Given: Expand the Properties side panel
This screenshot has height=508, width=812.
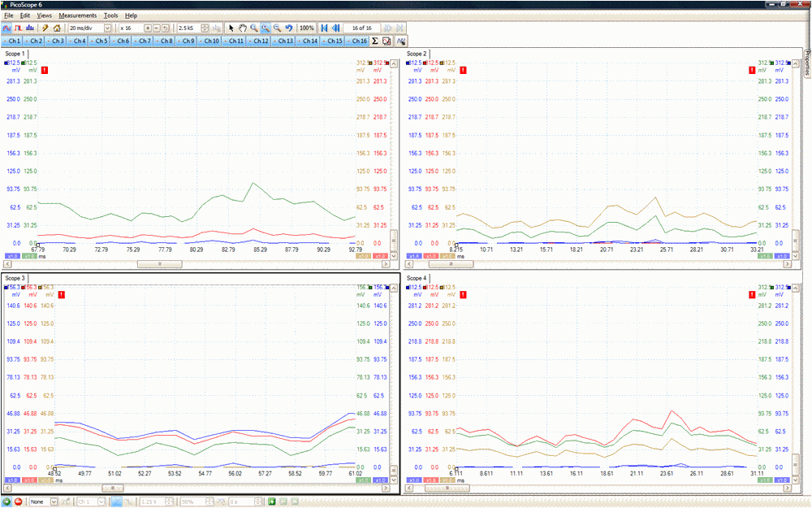Looking at the screenshot, I should click(807, 63).
